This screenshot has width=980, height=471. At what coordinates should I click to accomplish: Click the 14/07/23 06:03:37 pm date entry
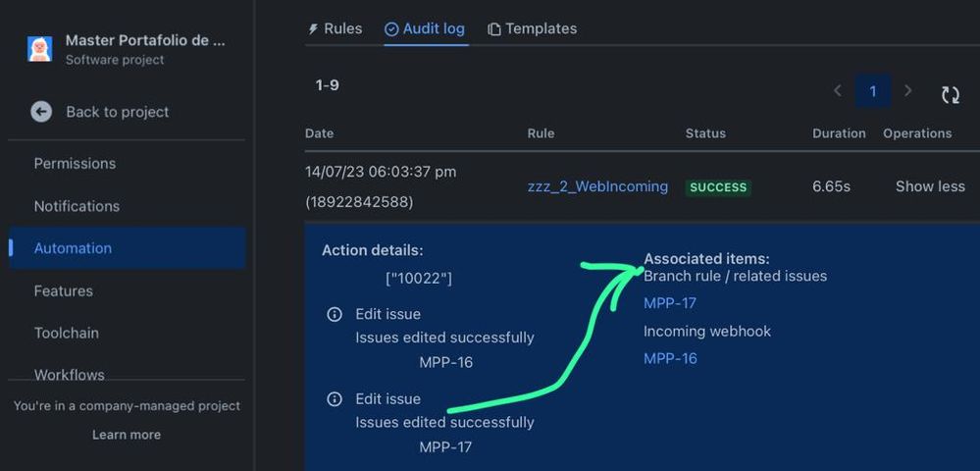click(381, 172)
